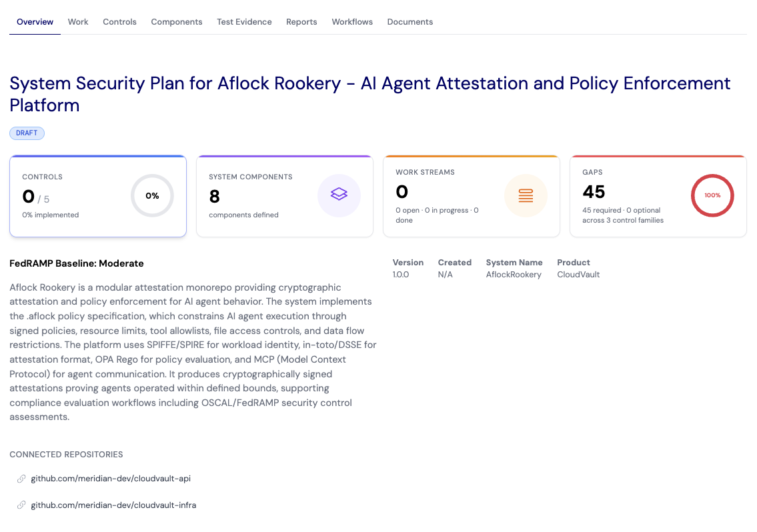Switch to the Workflows tab
Viewport: 757px width, 532px height.
352,22
